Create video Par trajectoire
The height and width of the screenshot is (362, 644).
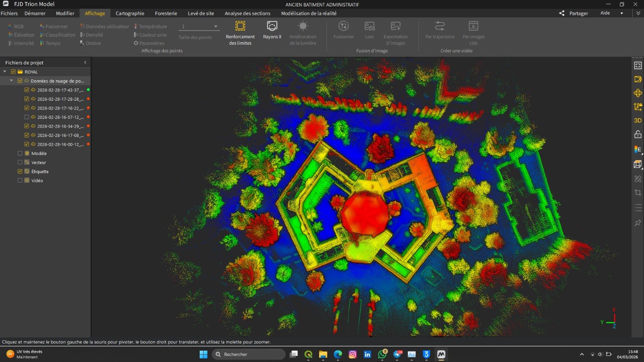(x=440, y=31)
